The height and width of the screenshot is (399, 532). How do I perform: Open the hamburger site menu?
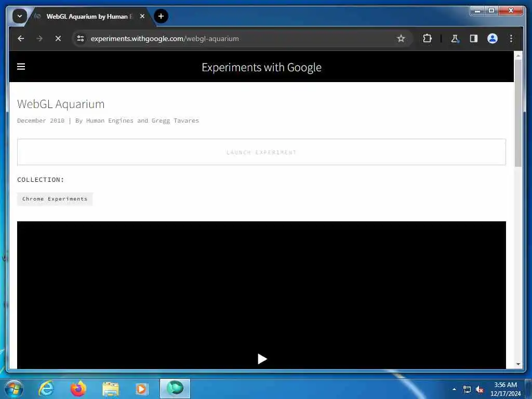(21, 66)
